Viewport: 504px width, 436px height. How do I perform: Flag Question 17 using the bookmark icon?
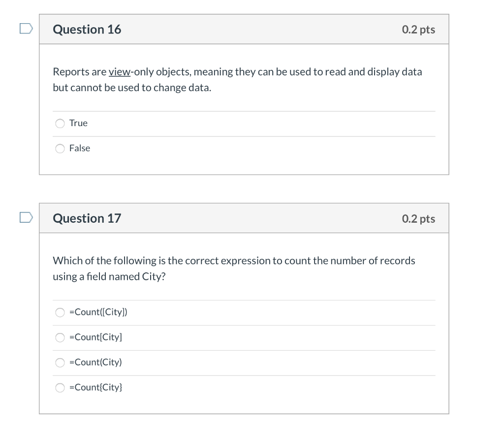[x=25, y=218]
